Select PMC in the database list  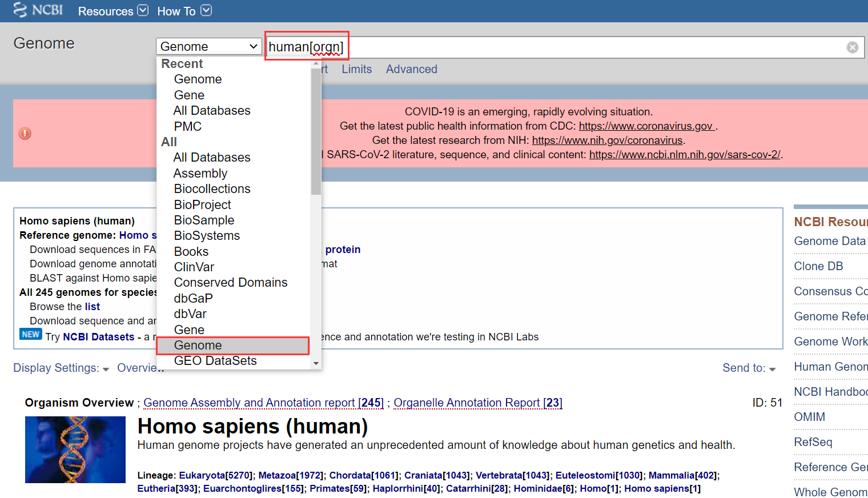[188, 126]
